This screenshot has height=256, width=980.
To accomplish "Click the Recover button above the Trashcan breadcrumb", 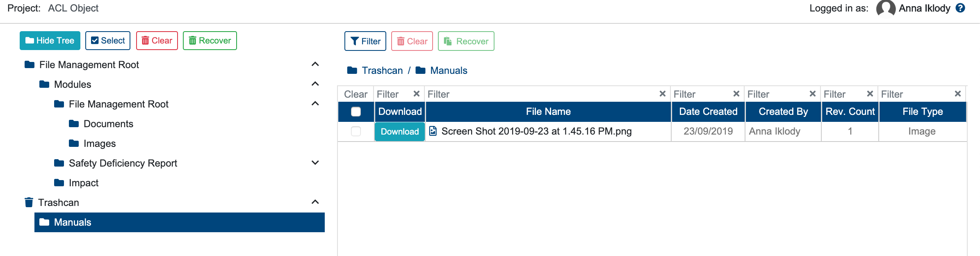I will pos(466,41).
